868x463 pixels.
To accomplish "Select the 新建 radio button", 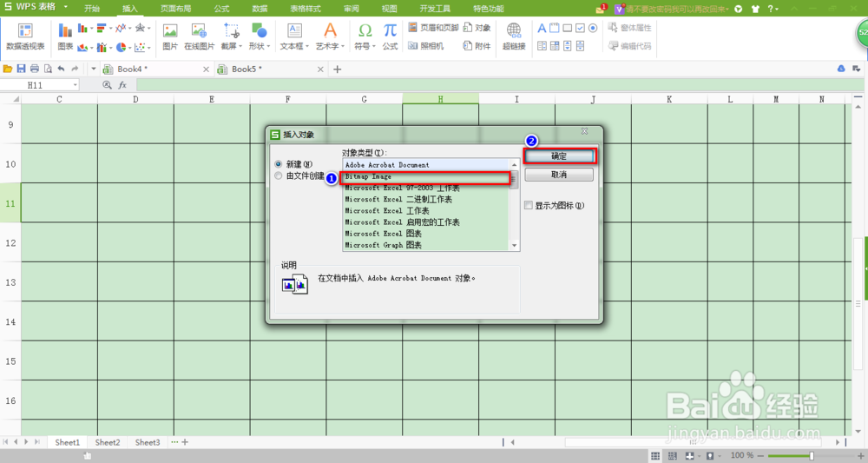I will click(x=279, y=164).
